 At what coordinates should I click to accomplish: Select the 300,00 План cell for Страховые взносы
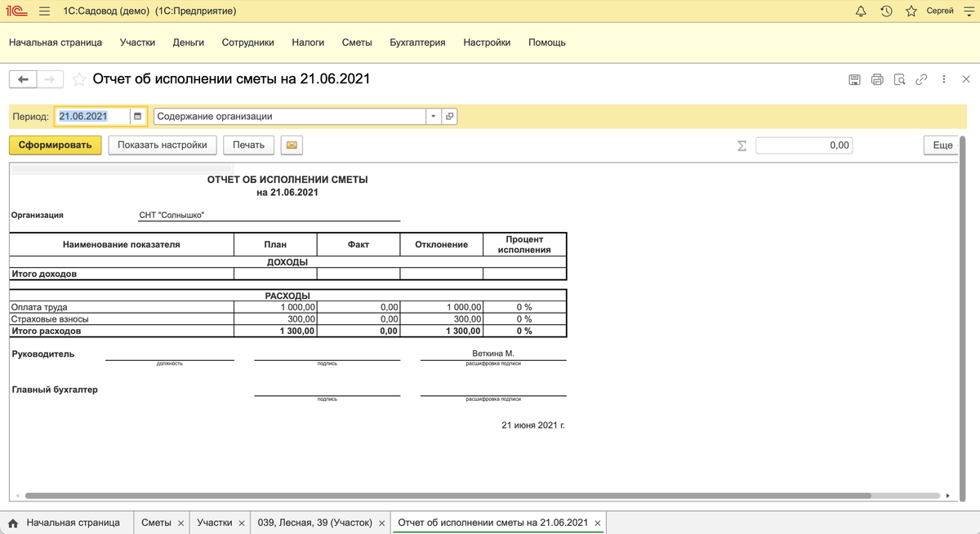[x=275, y=319]
